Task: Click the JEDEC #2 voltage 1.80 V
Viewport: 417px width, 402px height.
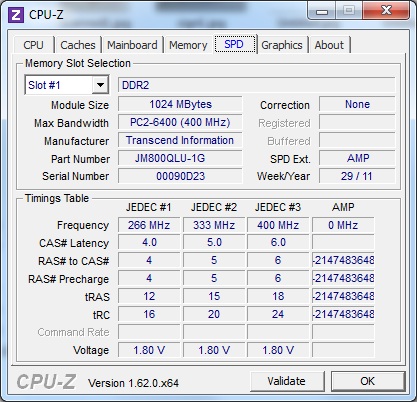Action: coord(214,350)
